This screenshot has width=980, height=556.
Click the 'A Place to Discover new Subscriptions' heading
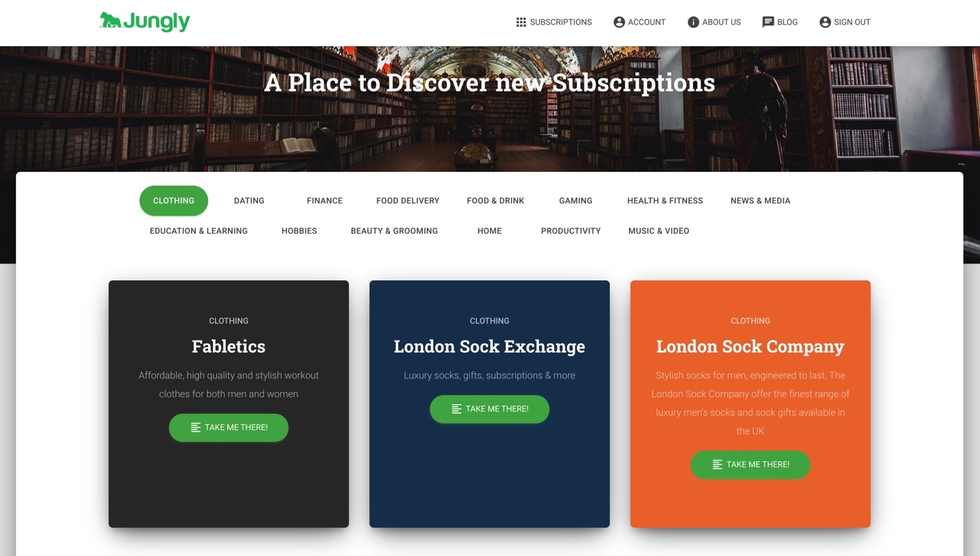tap(490, 82)
